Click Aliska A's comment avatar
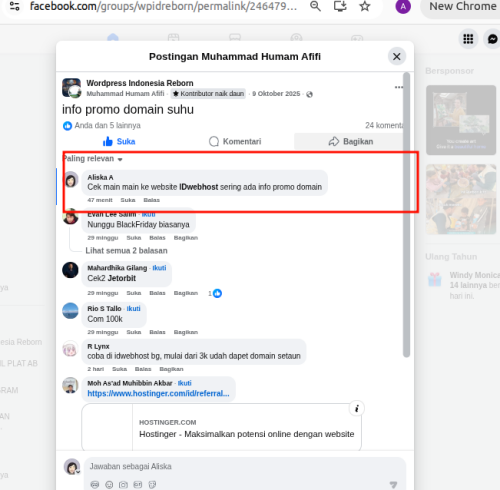The image size is (500, 490). coord(71,180)
